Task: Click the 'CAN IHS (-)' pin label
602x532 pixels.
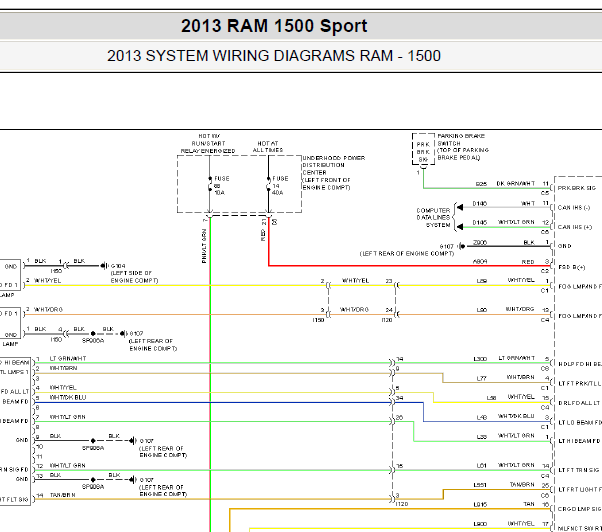Action: [x=574, y=208]
